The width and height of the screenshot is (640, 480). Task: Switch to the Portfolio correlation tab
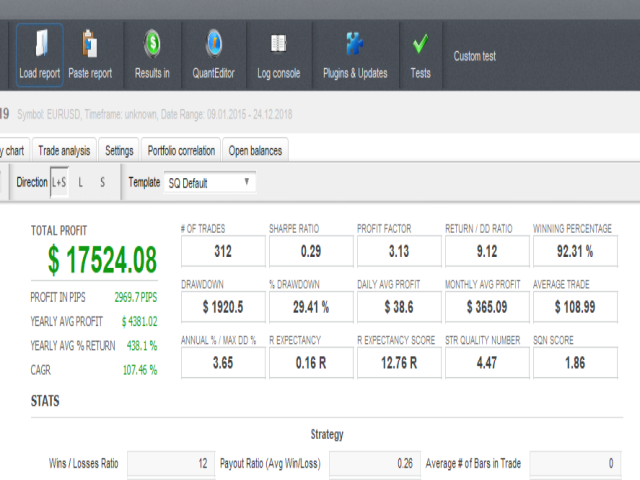coord(181,151)
